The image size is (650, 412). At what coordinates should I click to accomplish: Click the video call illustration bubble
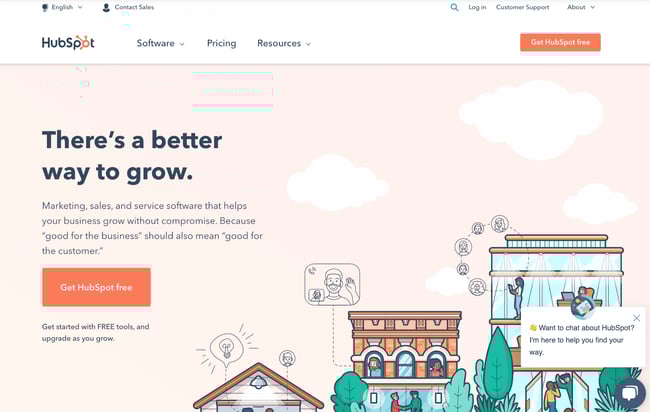click(x=332, y=284)
